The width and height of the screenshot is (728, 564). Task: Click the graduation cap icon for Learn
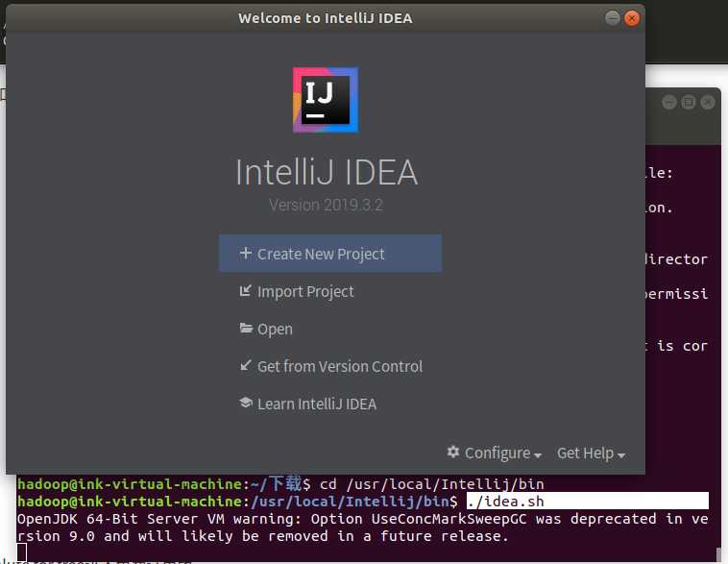246,403
